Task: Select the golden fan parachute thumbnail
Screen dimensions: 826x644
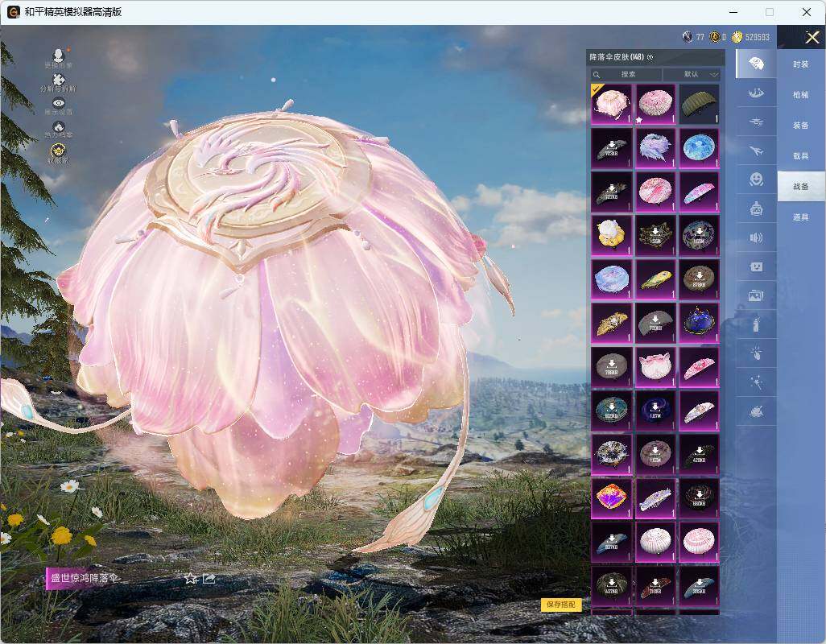Action: tap(611, 323)
